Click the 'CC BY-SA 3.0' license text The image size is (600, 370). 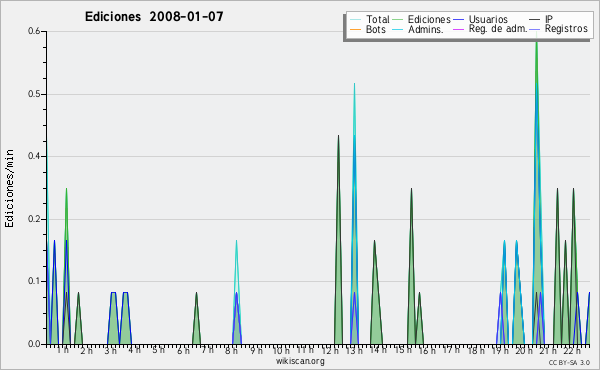(x=569, y=363)
